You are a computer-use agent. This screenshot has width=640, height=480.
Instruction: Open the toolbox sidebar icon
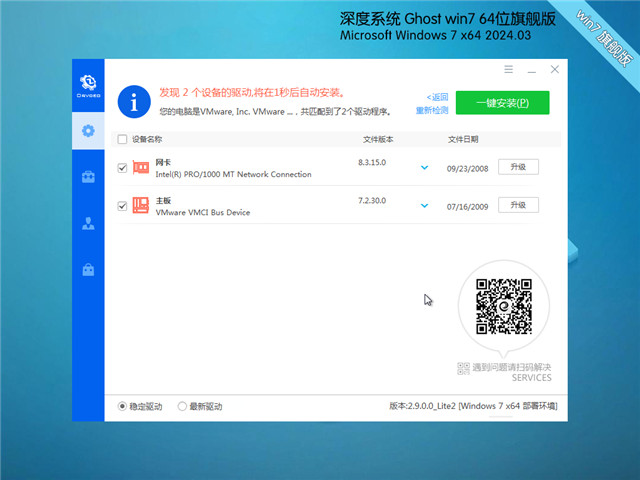88,177
